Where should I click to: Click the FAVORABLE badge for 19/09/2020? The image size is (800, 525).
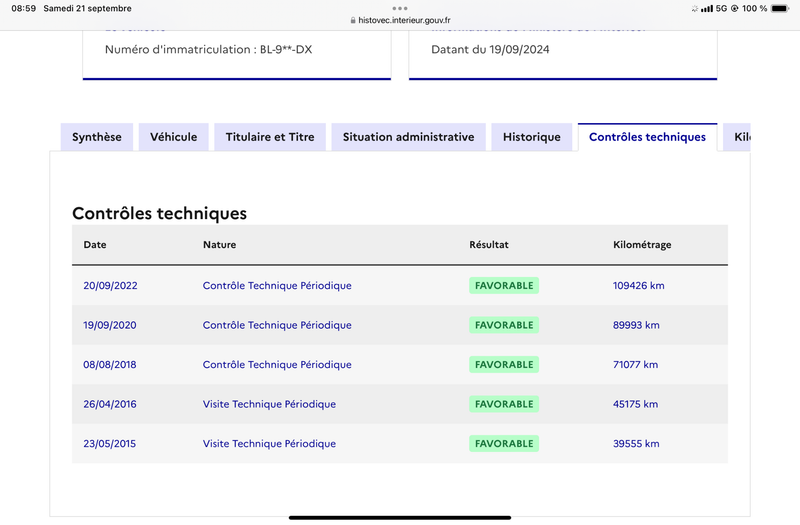(504, 325)
